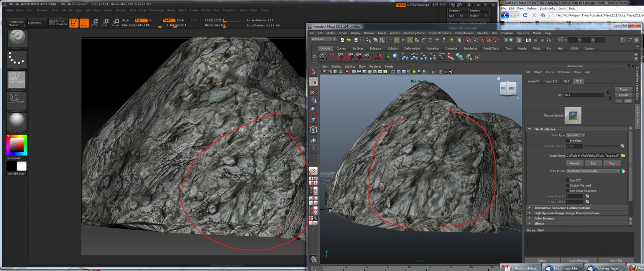Expand the Color Balance section

coord(578,218)
